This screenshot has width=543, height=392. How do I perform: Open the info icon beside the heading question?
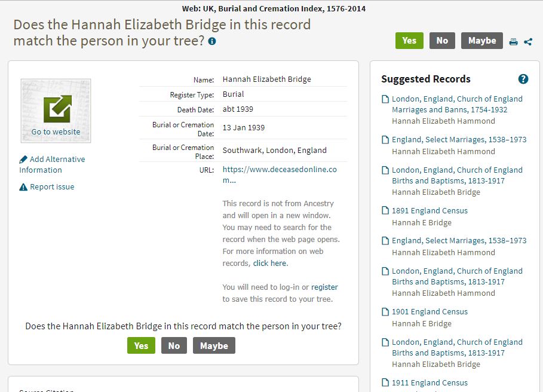(212, 41)
